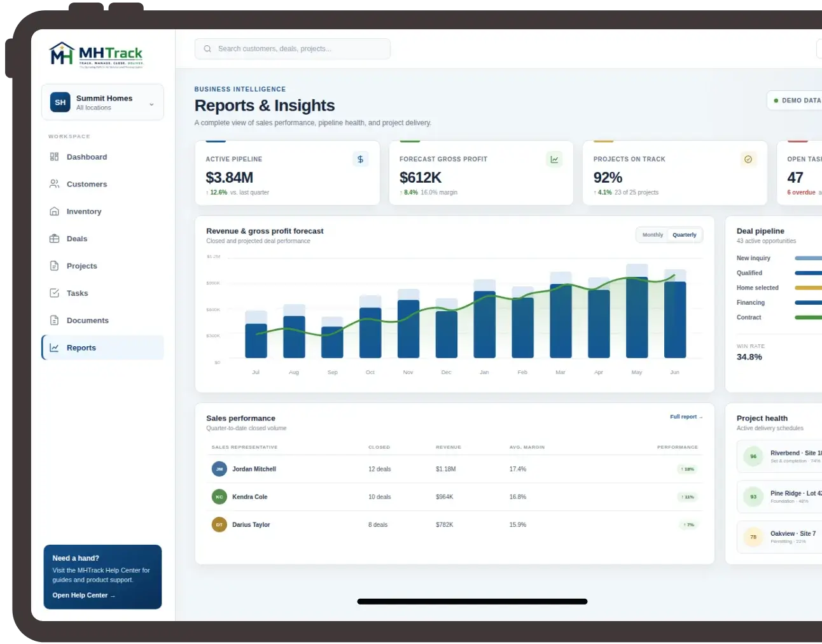Click the Projects On Track 92% value
The height and width of the screenshot is (644, 822).
click(x=608, y=178)
